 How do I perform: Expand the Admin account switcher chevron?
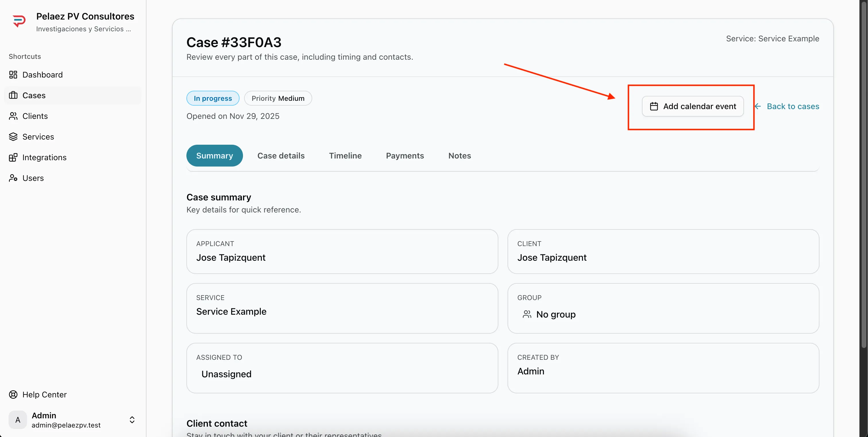coord(132,420)
